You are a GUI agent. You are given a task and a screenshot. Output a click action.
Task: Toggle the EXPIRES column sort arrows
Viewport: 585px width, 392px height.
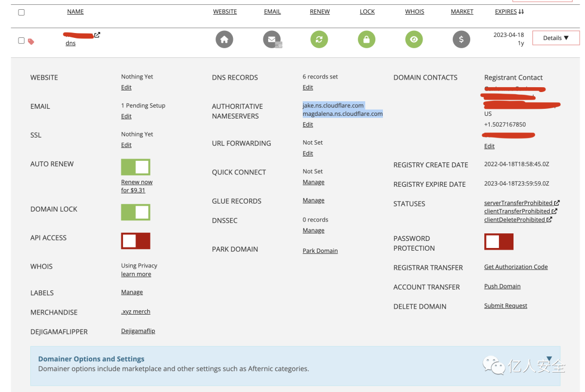(x=521, y=11)
